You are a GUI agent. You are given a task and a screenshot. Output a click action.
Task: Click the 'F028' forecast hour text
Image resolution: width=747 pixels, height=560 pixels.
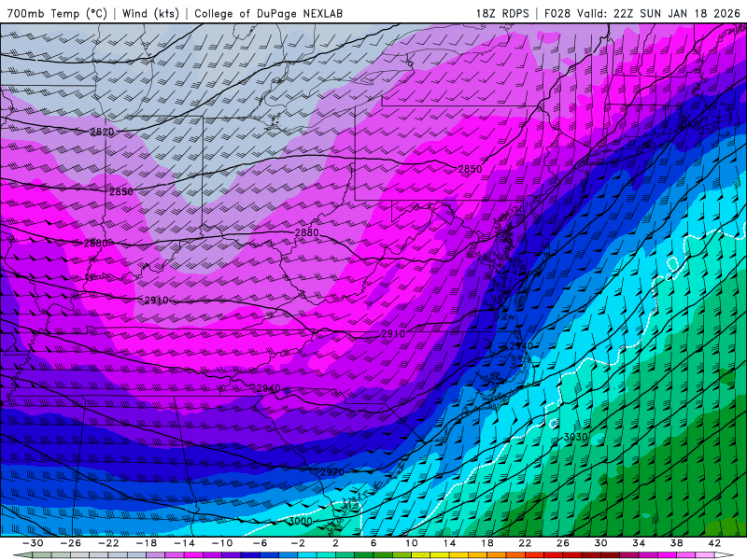pyautogui.click(x=557, y=13)
